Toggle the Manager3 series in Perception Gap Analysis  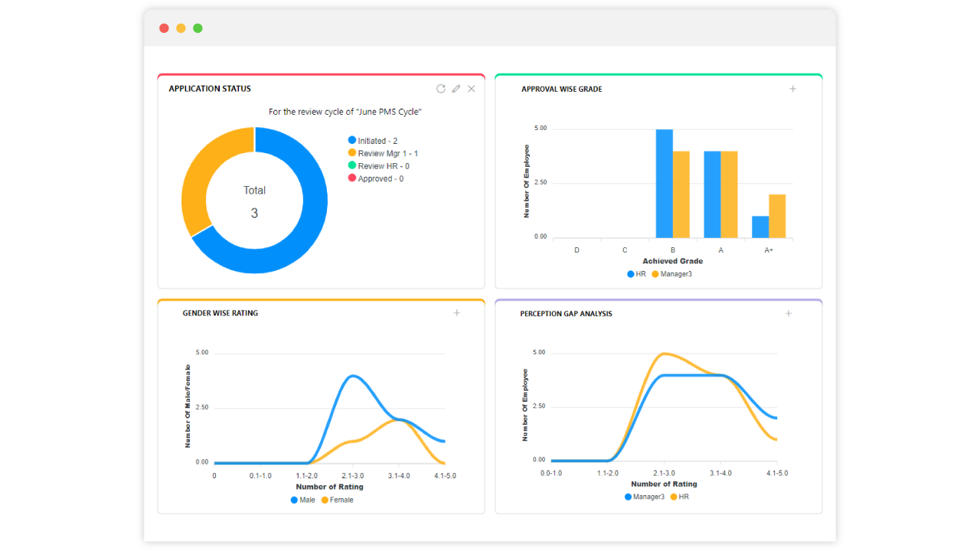click(x=644, y=497)
